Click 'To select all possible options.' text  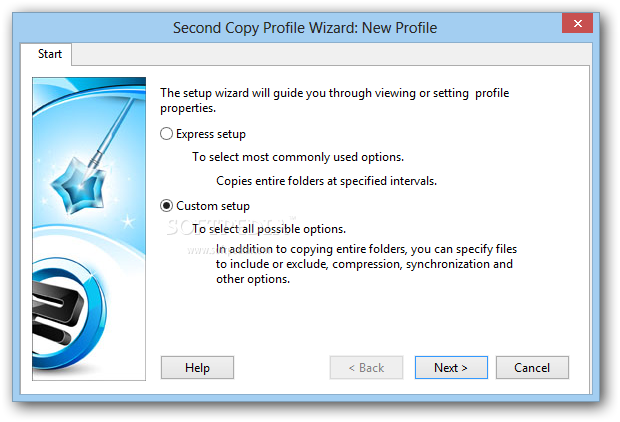point(269,229)
